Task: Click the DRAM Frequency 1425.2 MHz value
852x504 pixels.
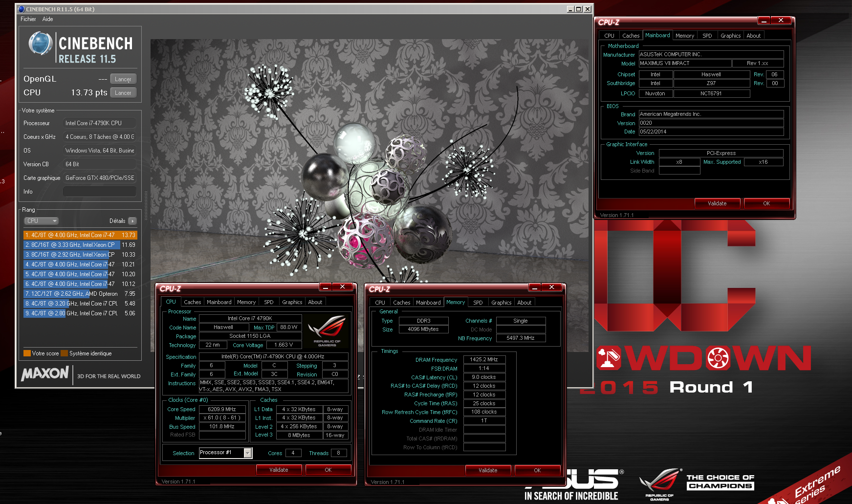Action: point(484,359)
